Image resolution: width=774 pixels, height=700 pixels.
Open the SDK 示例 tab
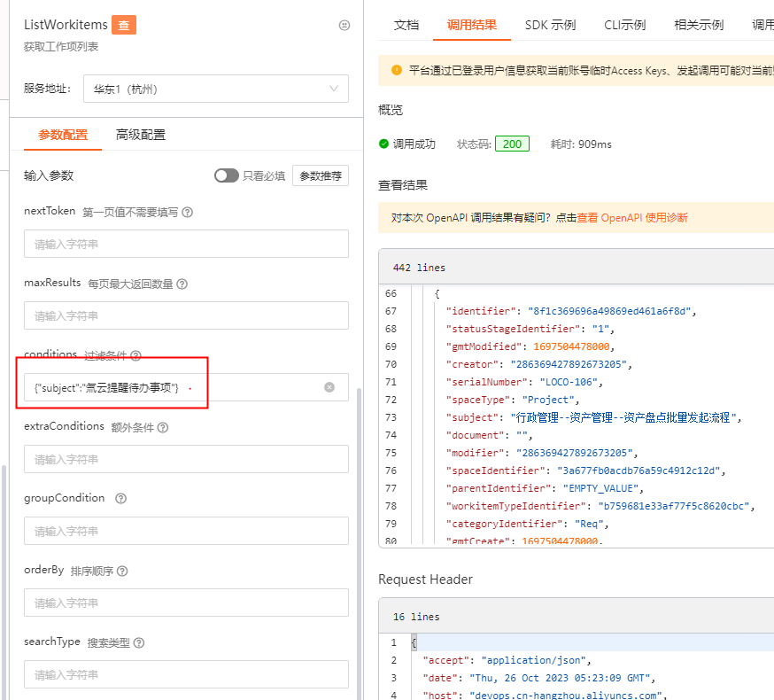(550, 25)
